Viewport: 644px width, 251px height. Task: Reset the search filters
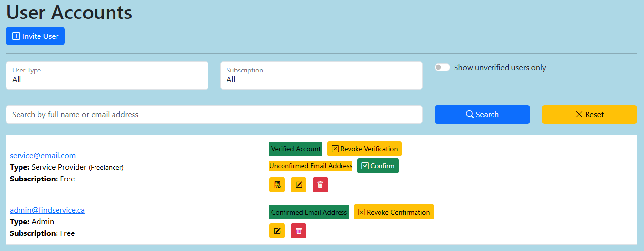tap(589, 114)
